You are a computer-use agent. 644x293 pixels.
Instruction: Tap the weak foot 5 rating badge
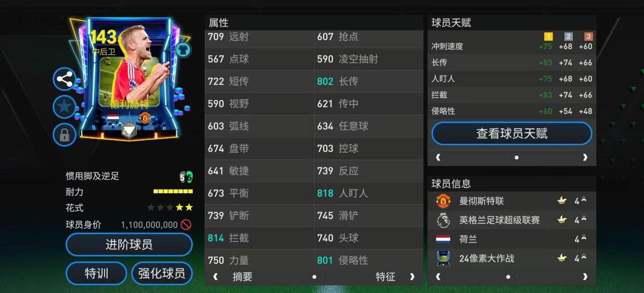click(182, 177)
